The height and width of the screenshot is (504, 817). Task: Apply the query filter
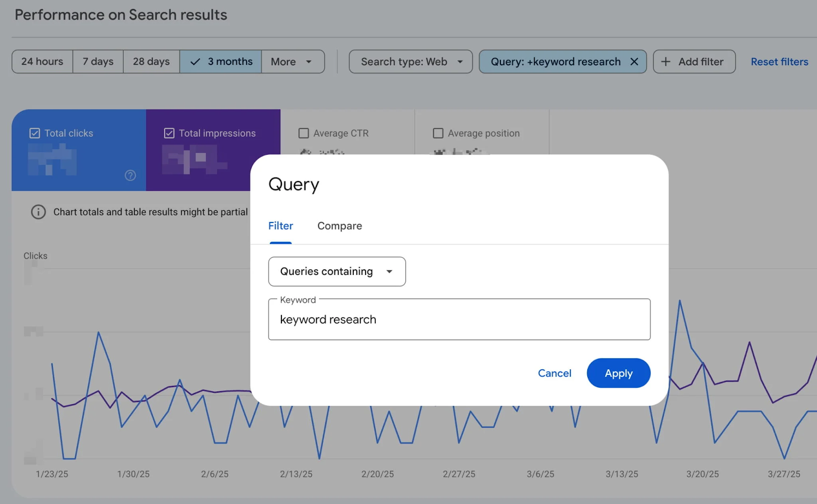(x=618, y=373)
